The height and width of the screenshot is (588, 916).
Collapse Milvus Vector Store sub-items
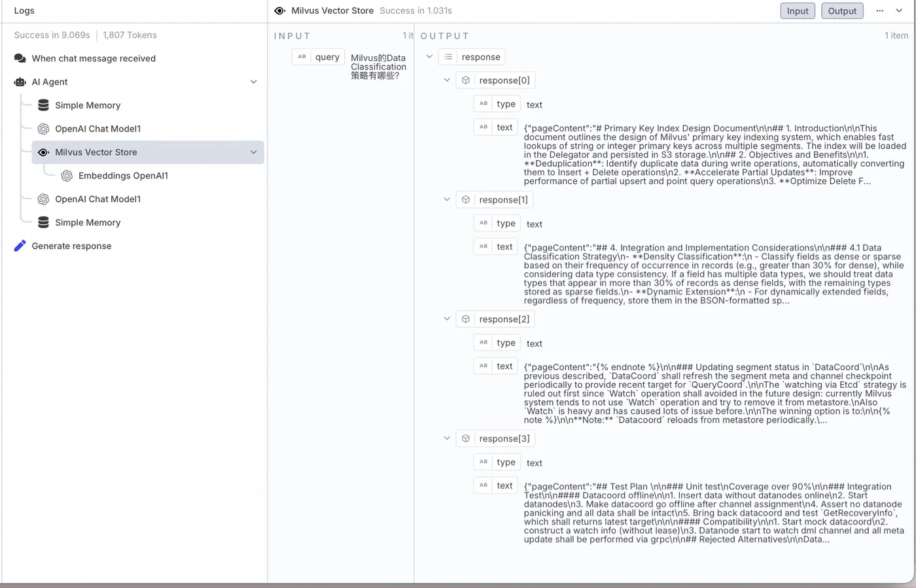pos(254,152)
